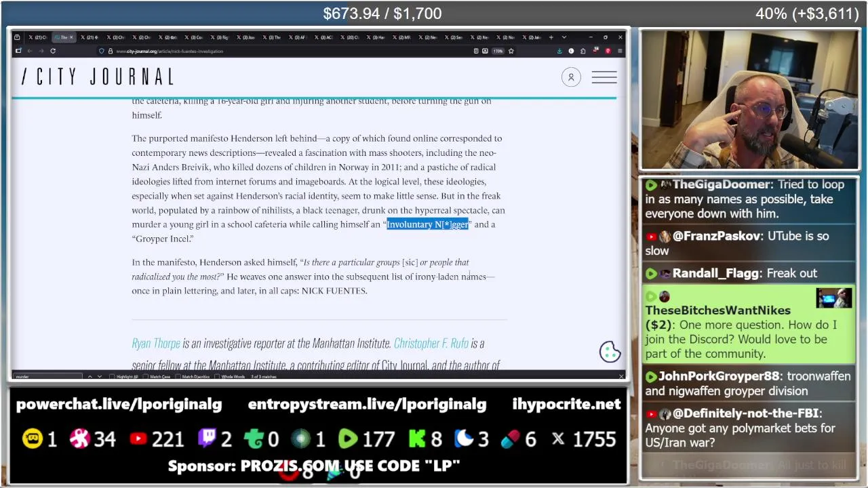Click powerchat.live/lporiginalg overlay text

(119, 404)
